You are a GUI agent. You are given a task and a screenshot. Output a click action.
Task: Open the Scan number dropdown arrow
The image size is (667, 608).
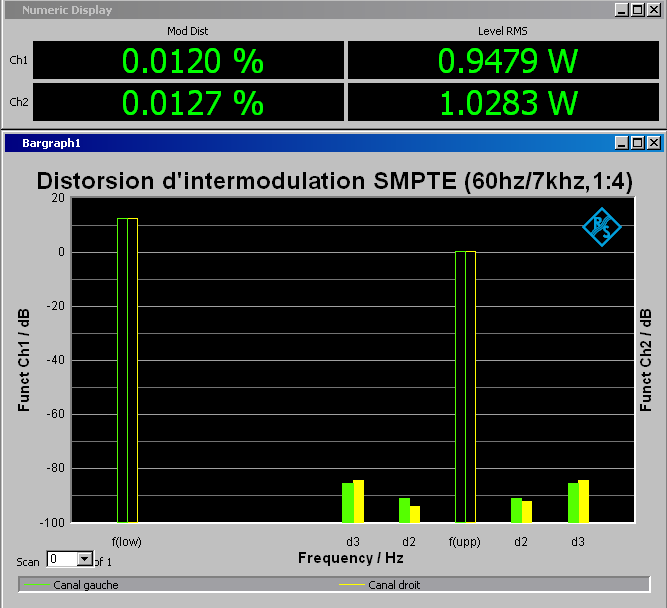pyautogui.click(x=85, y=559)
